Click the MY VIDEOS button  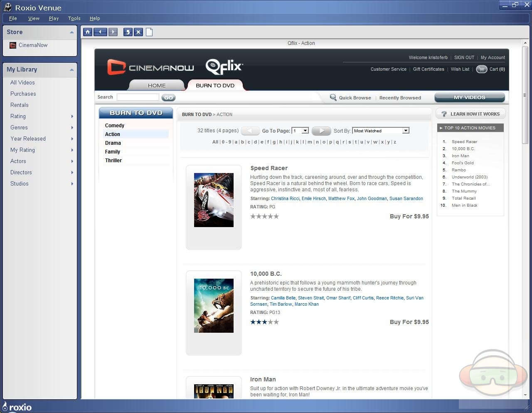point(469,97)
